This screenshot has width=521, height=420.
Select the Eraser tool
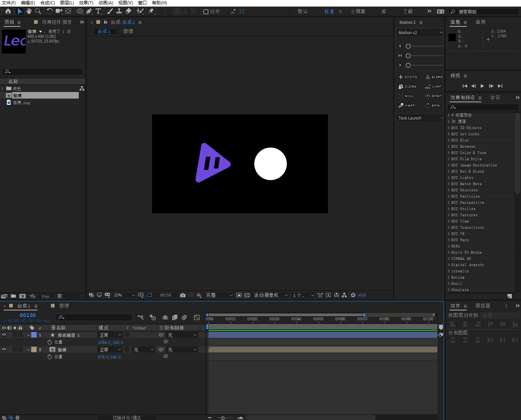point(128,11)
